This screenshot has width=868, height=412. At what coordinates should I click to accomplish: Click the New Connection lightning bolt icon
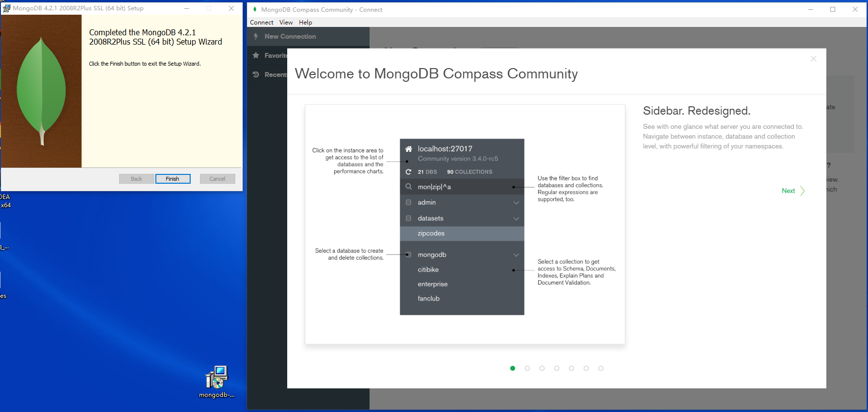pos(256,36)
